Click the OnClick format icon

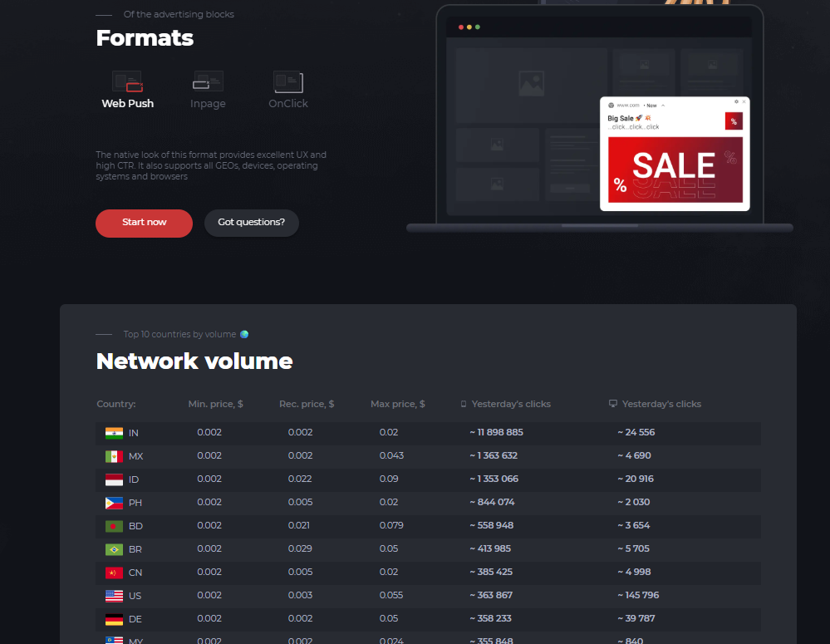pyautogui.click(x=288, y=81)
